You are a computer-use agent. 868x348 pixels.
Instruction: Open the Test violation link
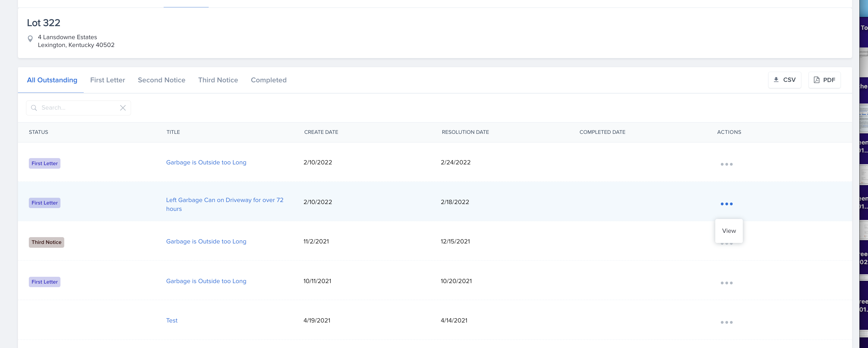pyautogui.click(x=171, y=321)
